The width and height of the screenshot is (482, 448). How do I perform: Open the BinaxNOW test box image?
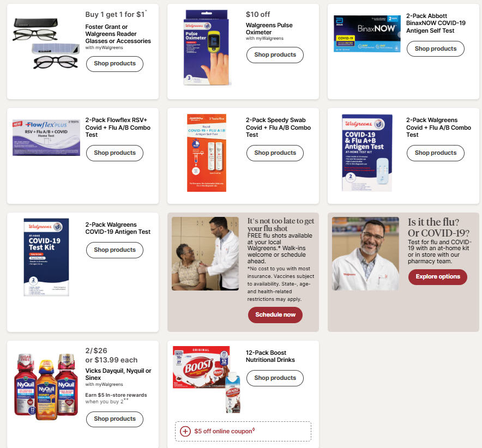[367, 33]
